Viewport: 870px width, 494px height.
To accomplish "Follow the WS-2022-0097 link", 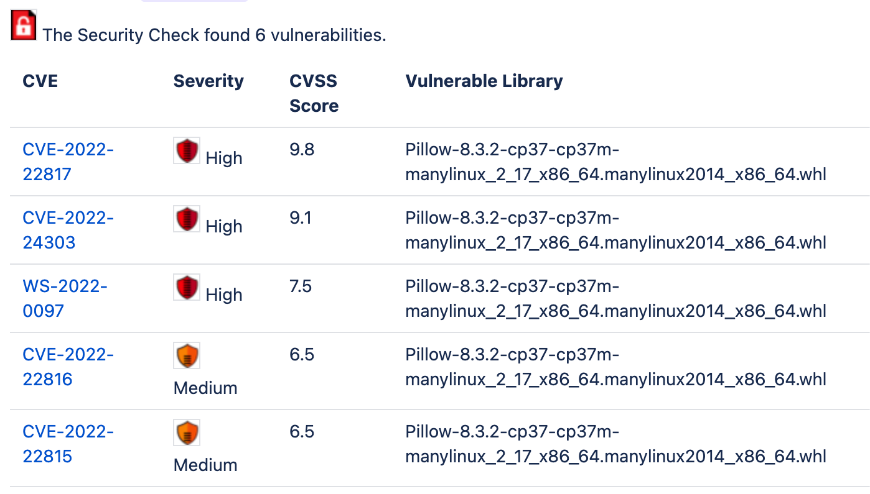I will tap(65, 298).
